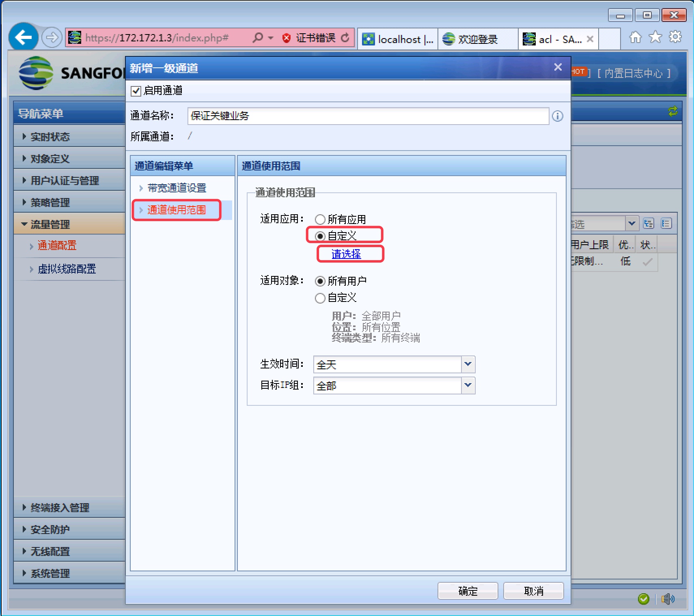Click the tree view icon in background toolbar
This screenshot has width=694, height=616.
(649, 223)
